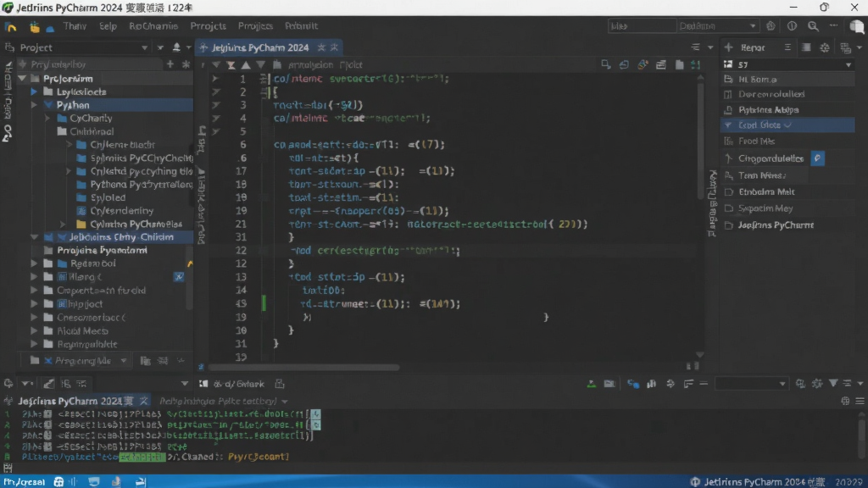The image size is (868, 488).
Task: Select the Jetjiurs PyCharm 2024 editor tab
Action: click(270, 47)
